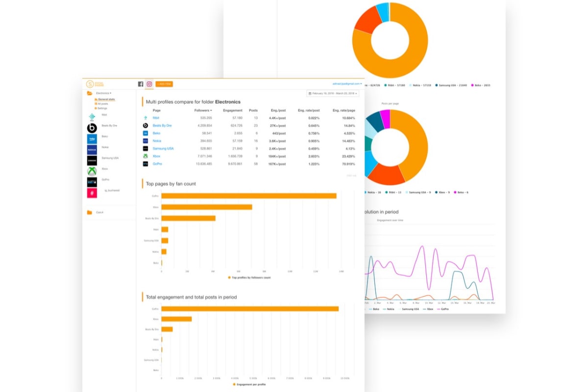This screenshot has width=588, height=392.
Task: Toggle Nokia - 57159 legend in back window
Action: coord(421,85)
